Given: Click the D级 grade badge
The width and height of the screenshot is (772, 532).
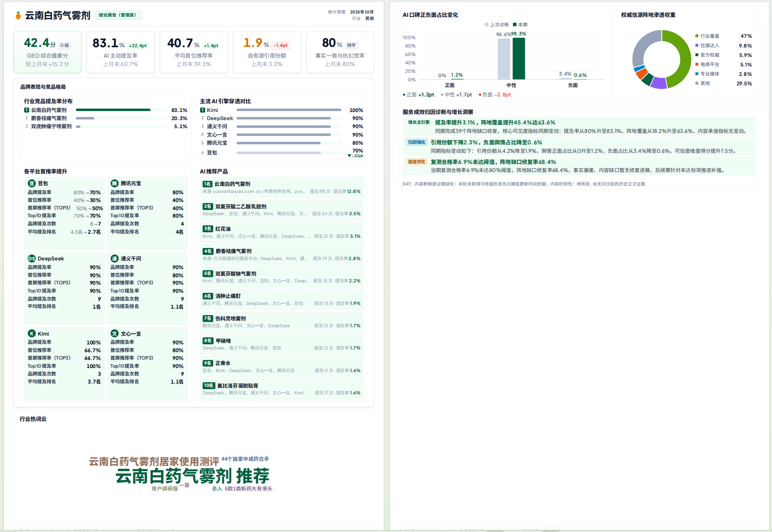Looking at the screenshot, I should [64, 45].
